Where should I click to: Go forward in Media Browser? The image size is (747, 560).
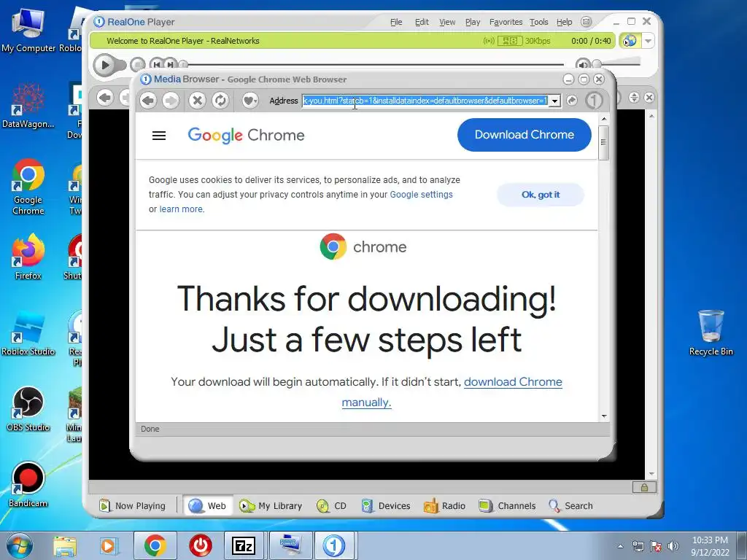tap(171, 100)
